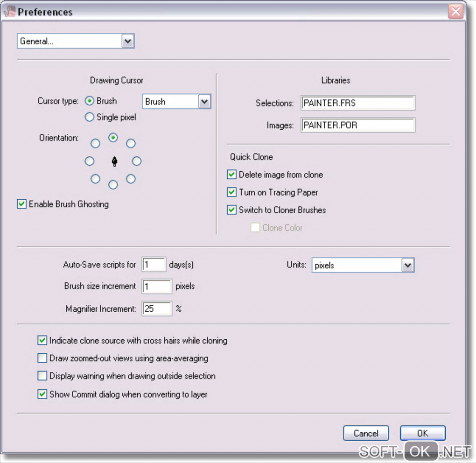476x463 pixels.
Task: Click the Cancel button
Action: click(366, 433)
